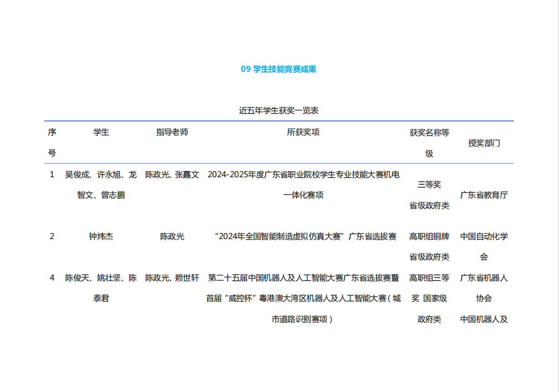
Task: Select the teacher cell 陈政光、赖世轩
Action: point(172,278)
